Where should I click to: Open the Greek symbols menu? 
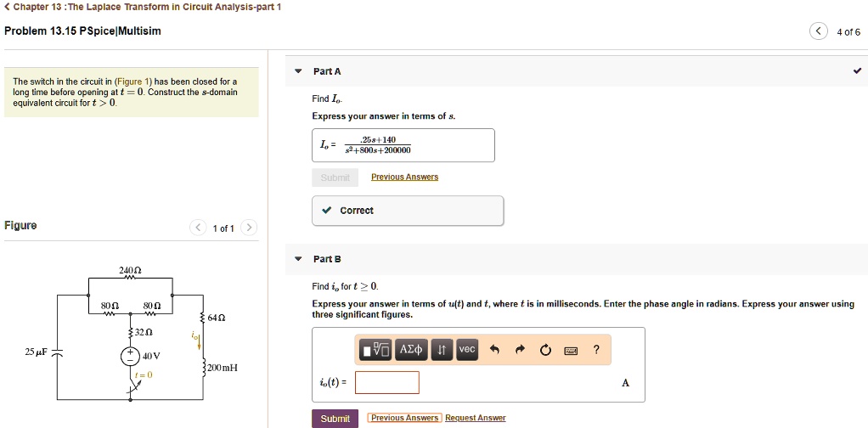(411, 349)
